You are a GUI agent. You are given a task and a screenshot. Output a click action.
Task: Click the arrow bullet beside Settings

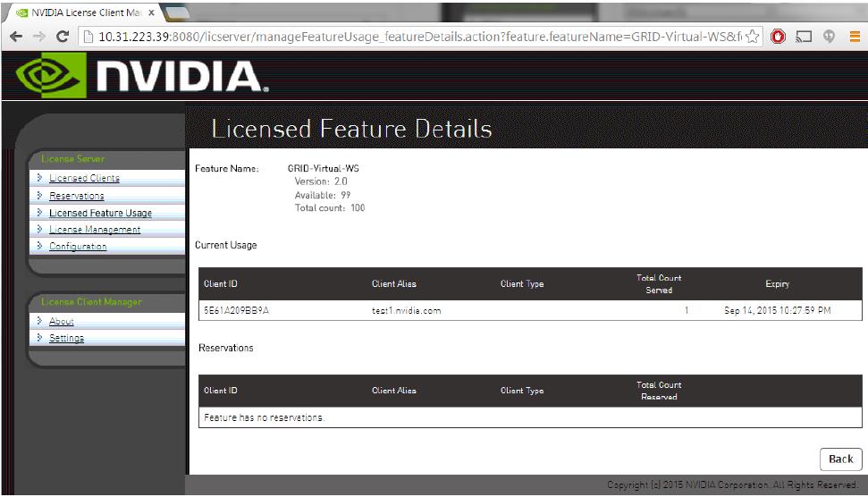coord(39,338)
